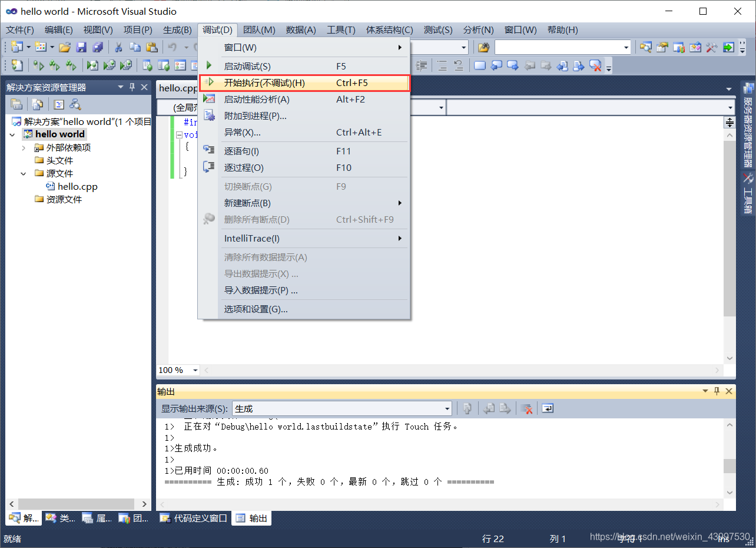Open the editor's member dropdown on the right
The width and height of the screenshot is (756, 548).
pyautogui.click(x=730, y=108)
